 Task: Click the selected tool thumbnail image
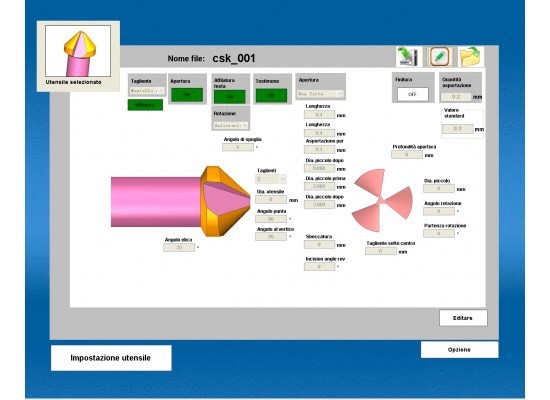coord(78,51)
